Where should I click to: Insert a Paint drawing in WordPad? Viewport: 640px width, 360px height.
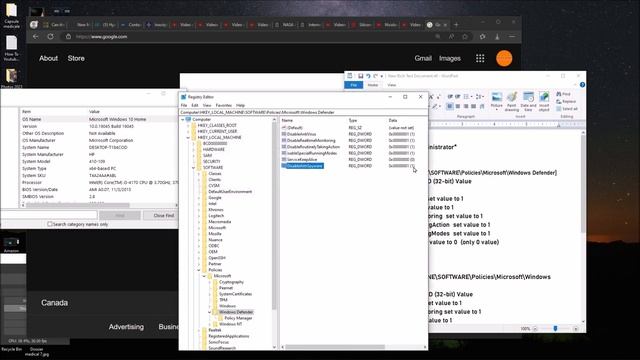tap(511, 101)
